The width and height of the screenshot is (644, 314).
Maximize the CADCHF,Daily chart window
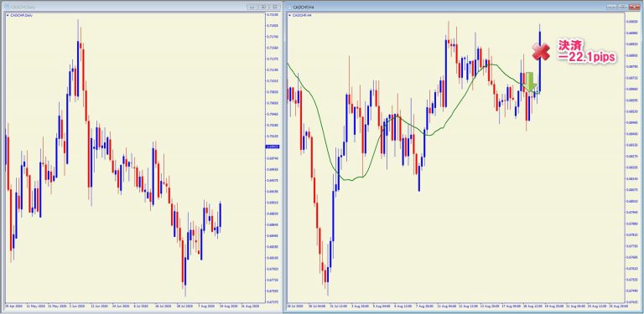[275, 7]
